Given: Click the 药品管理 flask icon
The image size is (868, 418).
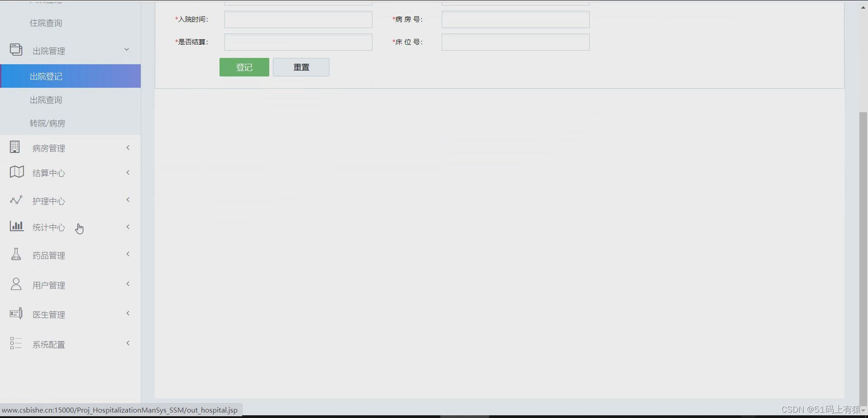Looking at the screenshot, I should coord(16,254).
